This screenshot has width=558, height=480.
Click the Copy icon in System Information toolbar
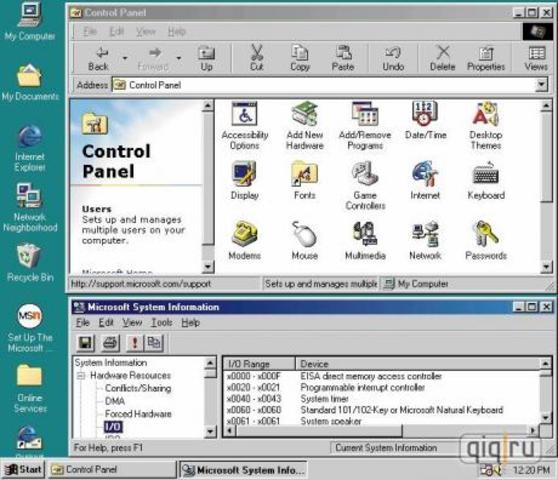click(154, 343)
